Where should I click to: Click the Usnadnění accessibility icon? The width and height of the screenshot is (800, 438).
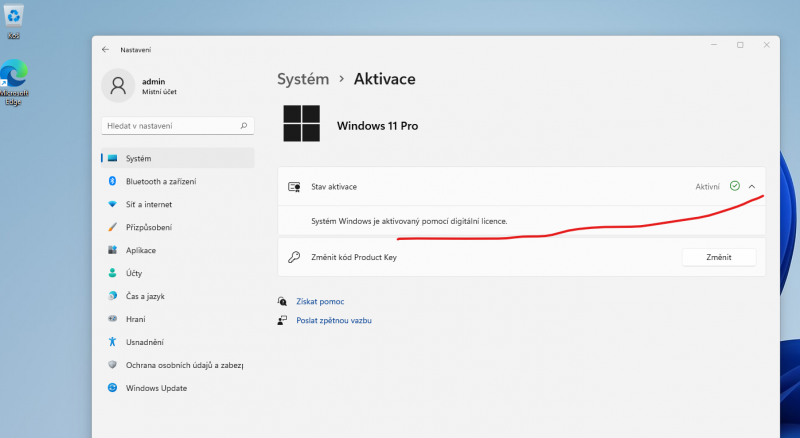(113, 342)
